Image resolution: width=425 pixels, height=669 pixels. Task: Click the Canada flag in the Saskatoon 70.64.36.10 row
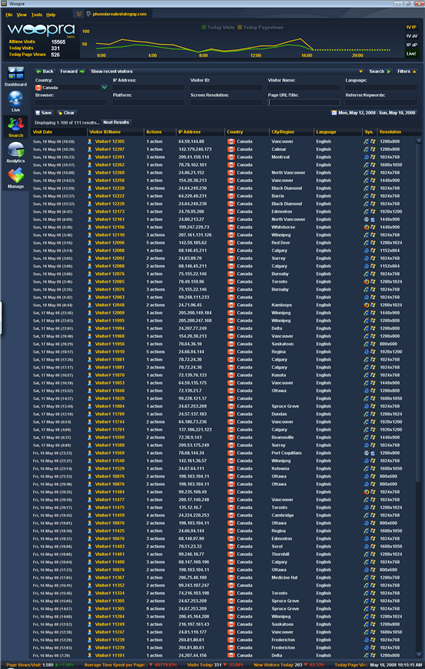[231, 344]
